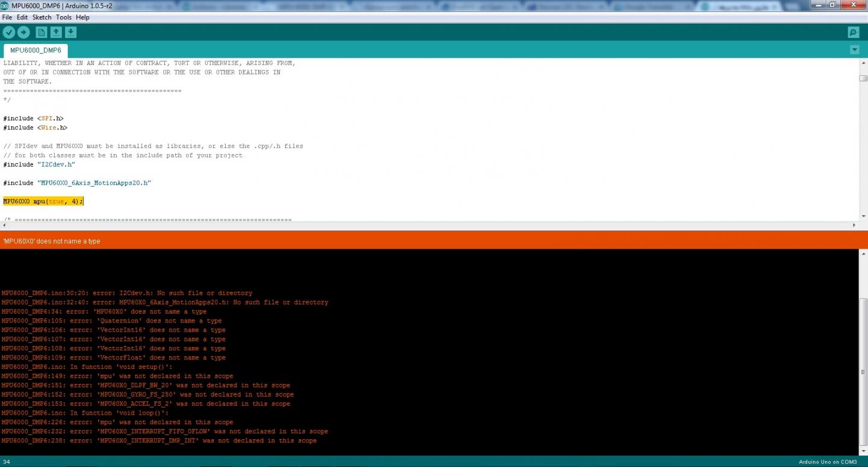Screen dimensions: 868x467
Task: Open the File menu
Action: point(7,17)
